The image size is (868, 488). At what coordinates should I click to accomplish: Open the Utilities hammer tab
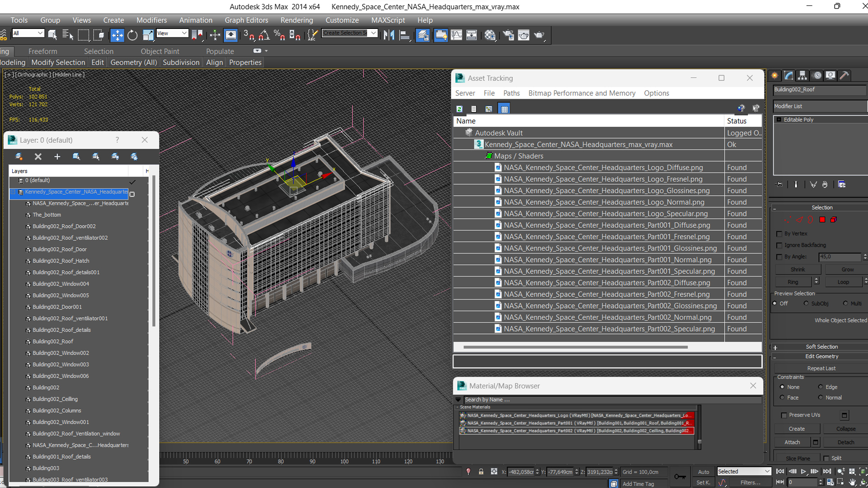844,75
